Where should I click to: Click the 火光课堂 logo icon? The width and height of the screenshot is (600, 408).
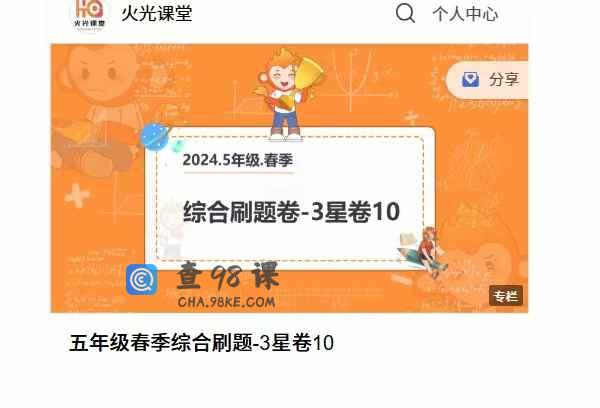coord(90,15)
